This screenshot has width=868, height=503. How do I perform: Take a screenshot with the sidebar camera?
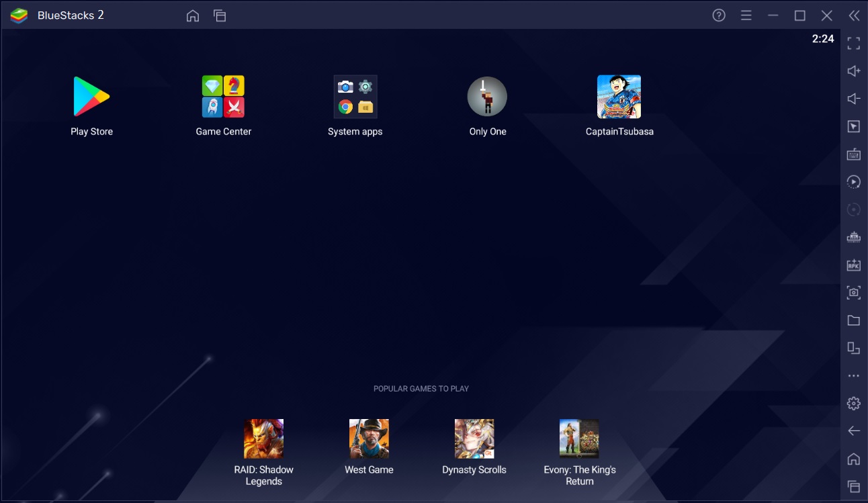tap(854, 292)
